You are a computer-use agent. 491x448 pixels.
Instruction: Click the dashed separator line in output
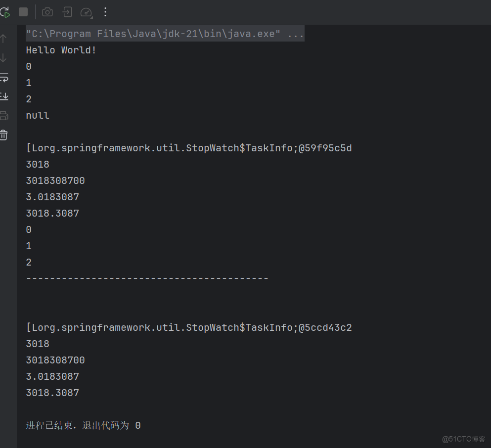pyautogui.click(x=147, y=278)
